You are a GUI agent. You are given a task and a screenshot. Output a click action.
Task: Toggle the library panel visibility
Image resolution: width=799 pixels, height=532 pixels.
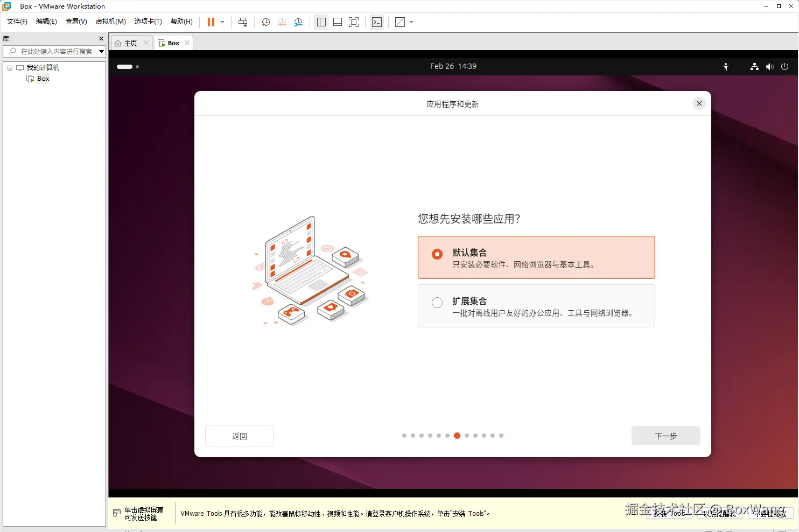[x=321, y=22]
